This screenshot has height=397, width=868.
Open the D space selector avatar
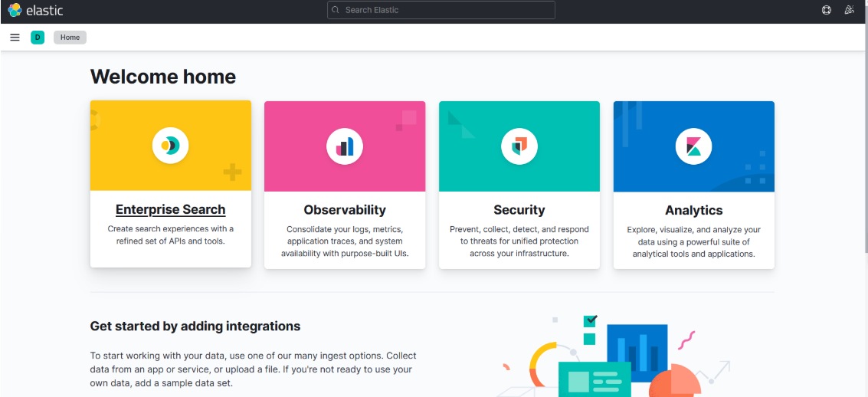tap(38, 38)
